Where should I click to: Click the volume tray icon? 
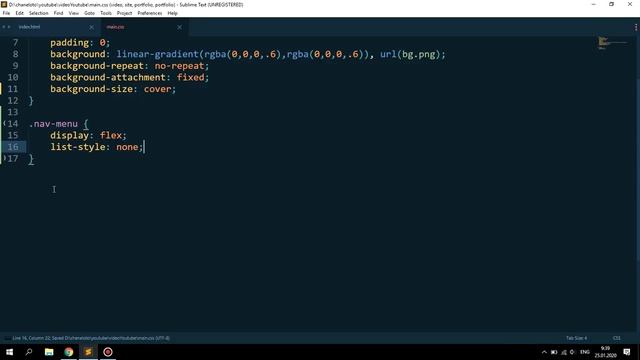[573, 352]
